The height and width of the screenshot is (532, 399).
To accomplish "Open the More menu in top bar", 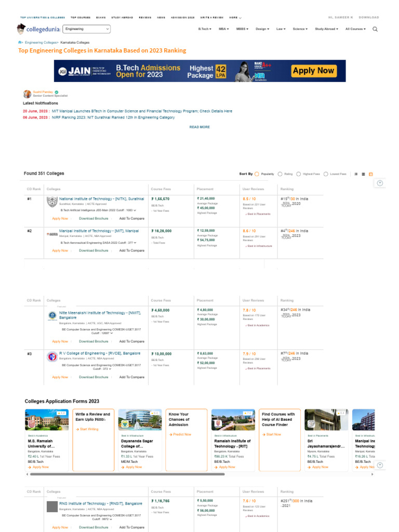I will [235, 17].
